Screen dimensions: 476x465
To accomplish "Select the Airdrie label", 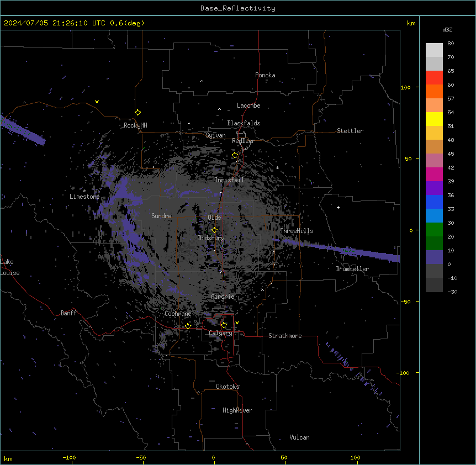I will click(223, 297).
